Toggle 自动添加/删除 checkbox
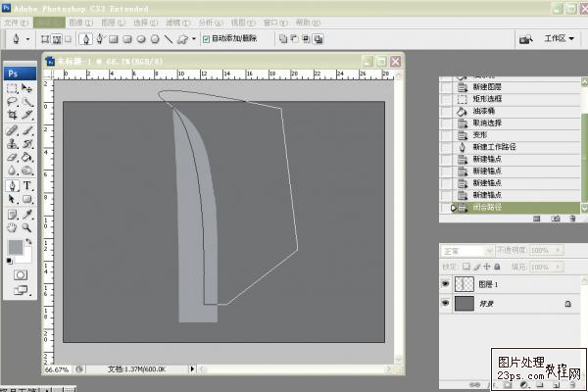The width and height of the screenshot is (588, 392). [206, 39]
